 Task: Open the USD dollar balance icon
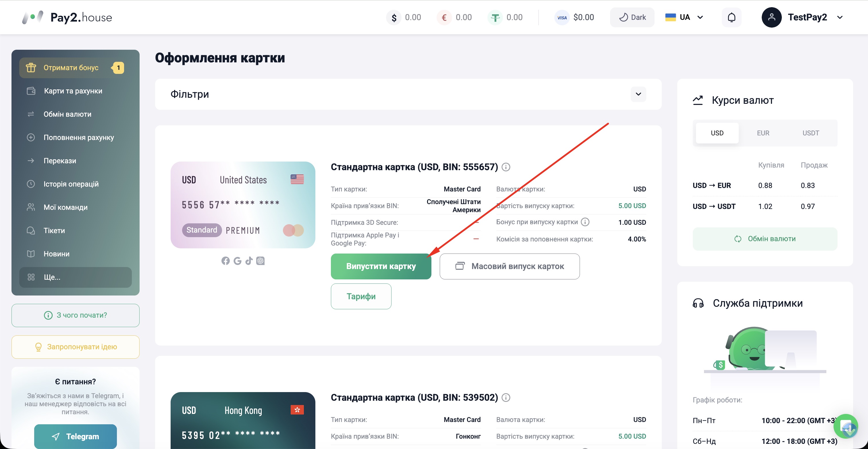394,18
